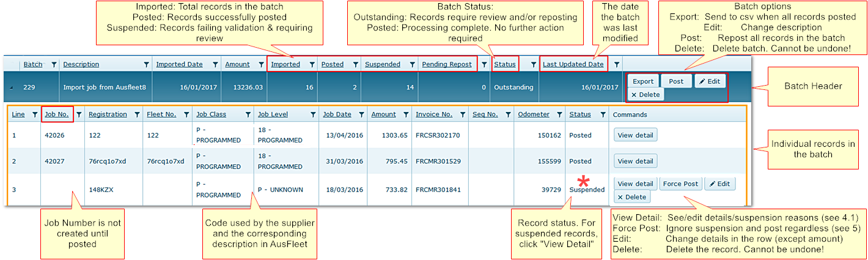Force Post the suspended line 3 record

(681, 184)
